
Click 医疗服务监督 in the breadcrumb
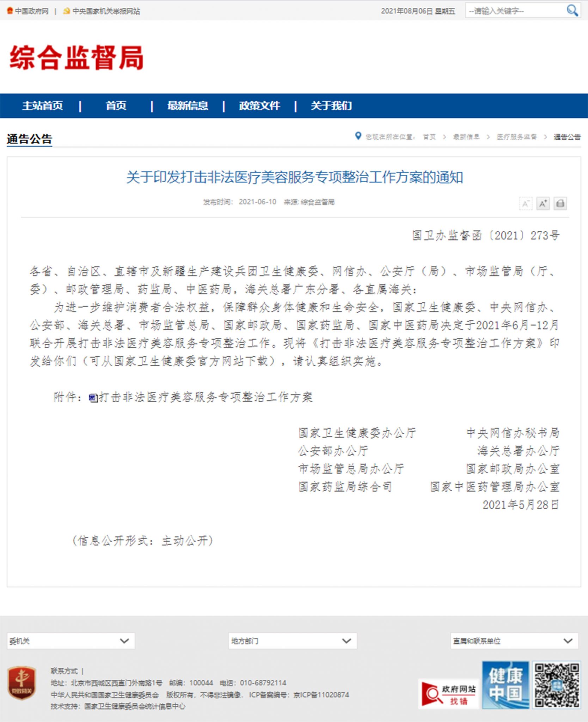click(516, 137)
